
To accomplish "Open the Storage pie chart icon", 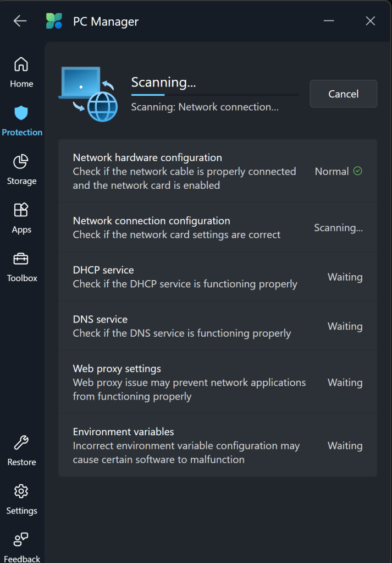I will pos(21,162).
